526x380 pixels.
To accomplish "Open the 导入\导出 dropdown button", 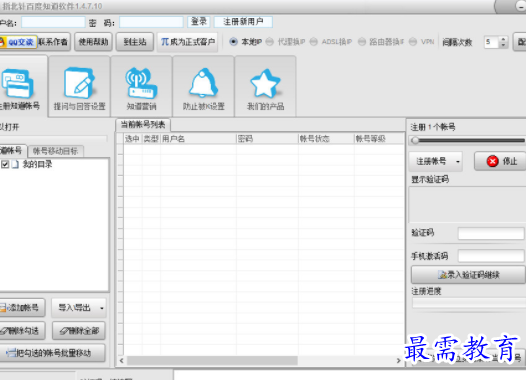I will point(79,308).
